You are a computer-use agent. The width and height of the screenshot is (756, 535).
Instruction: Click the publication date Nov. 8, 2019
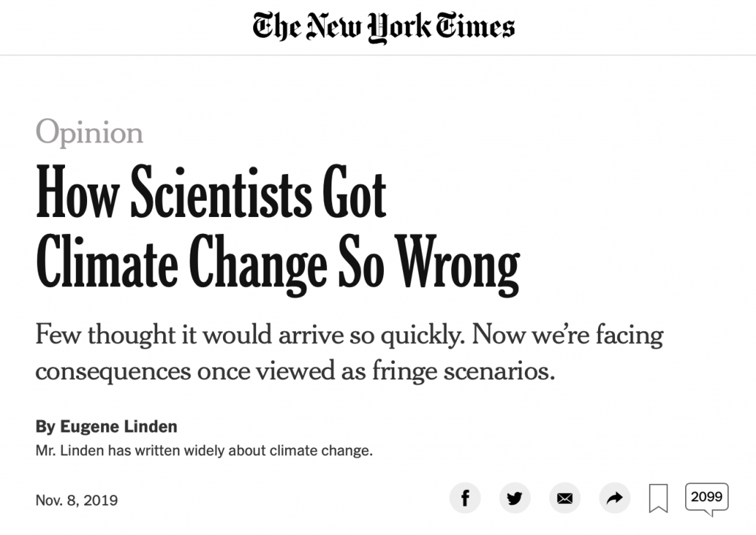[77, 500]
